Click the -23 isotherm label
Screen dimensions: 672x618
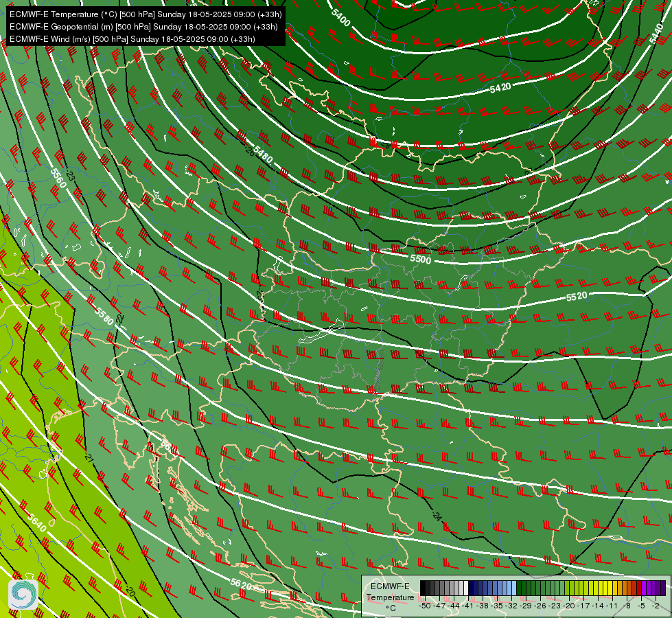pos(71,175)
